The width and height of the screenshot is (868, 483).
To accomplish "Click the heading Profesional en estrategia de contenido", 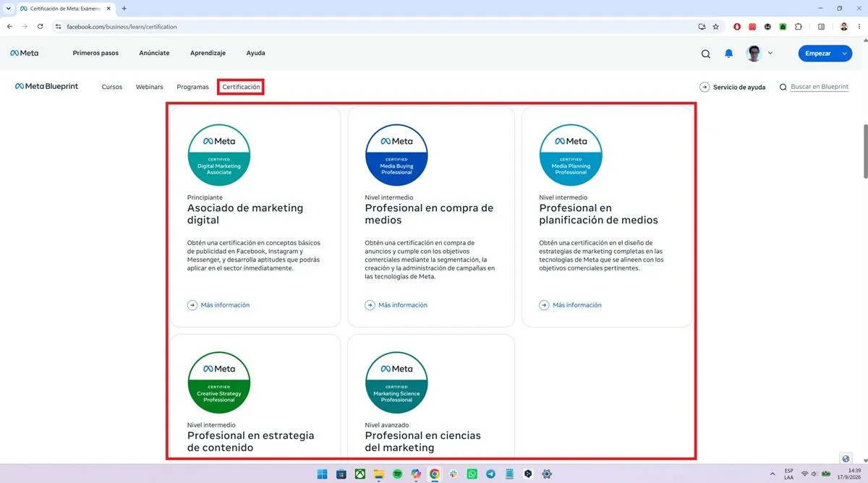I will (251, 442).
